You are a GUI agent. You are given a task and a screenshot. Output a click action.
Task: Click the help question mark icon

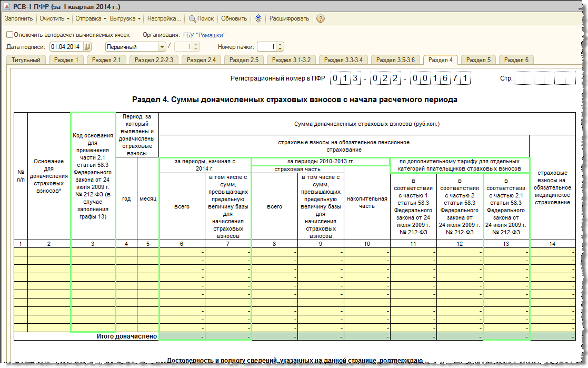321,18
